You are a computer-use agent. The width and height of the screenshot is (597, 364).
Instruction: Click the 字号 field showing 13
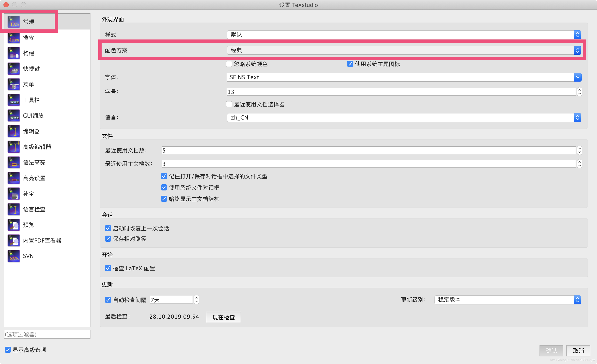click(401, 92)
